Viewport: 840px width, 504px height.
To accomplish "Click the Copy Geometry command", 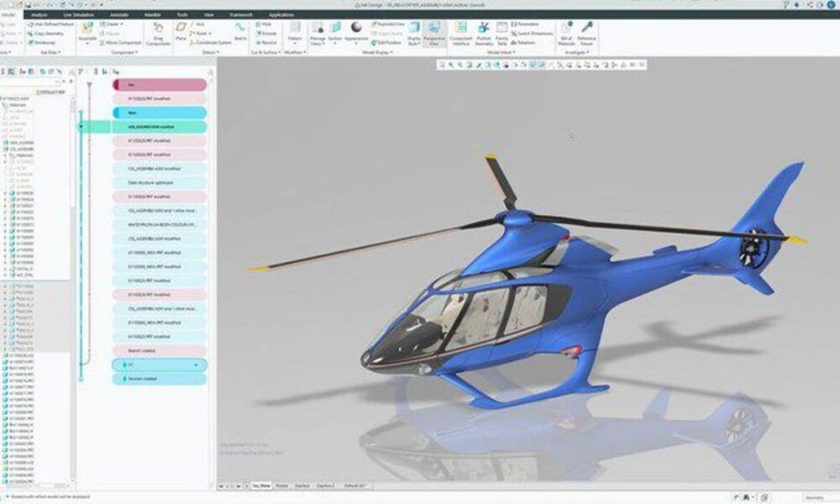I will 45,34.
